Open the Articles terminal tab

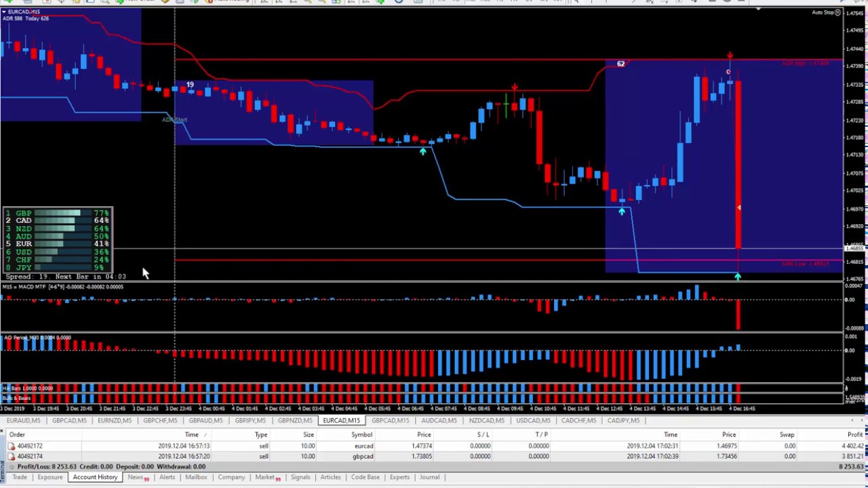331,477
